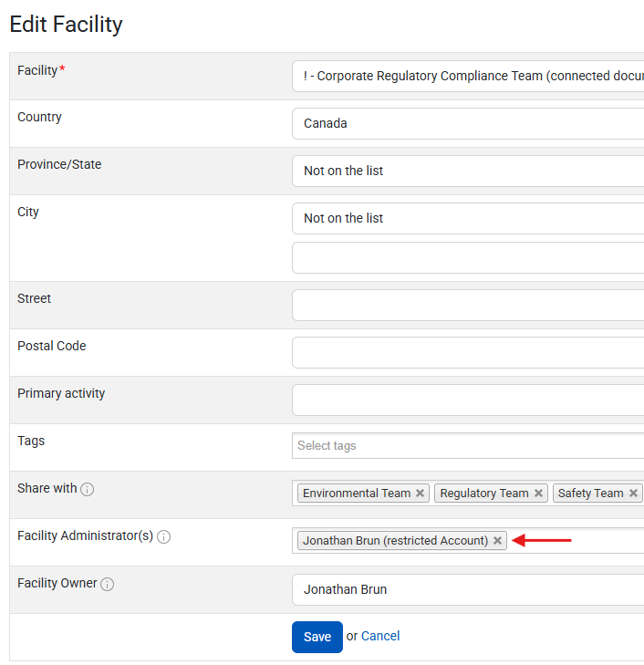
Task: Click the Select tags field
Action: [x=467, y=446]
